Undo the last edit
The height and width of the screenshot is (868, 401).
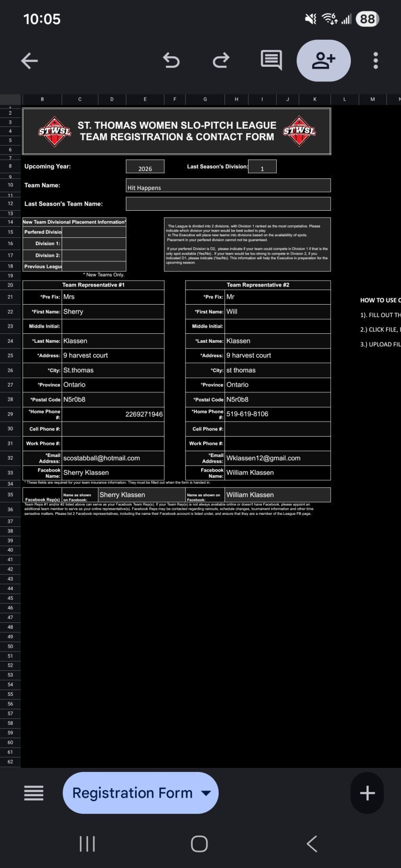pyautogui.click(x=171, y=61)
